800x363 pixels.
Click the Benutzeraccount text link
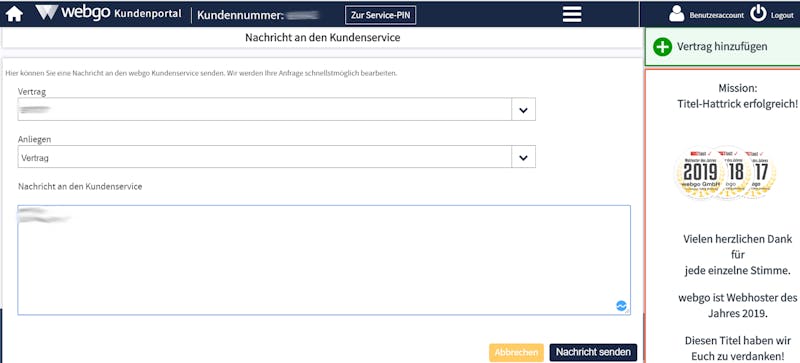pyautogui.click(x=716, y=15)
